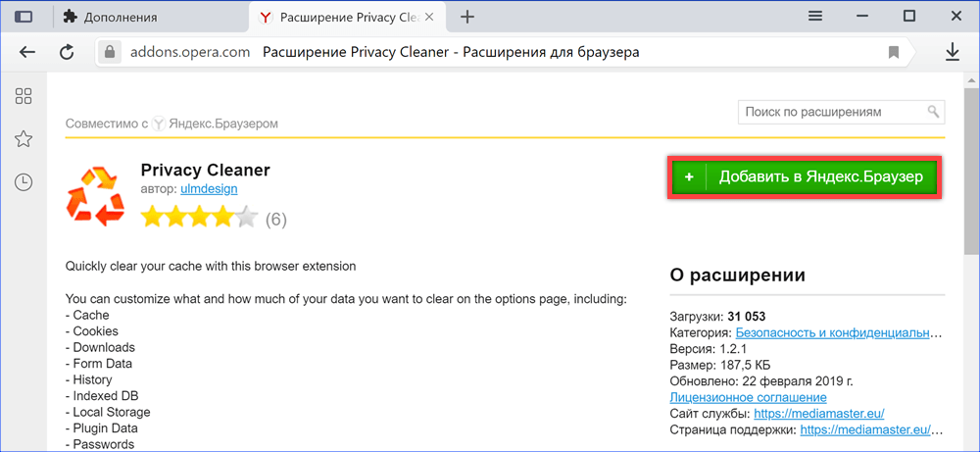Open Лицензионное соглашение link
This screenshot has width=980, height=452.
[748, 398]
